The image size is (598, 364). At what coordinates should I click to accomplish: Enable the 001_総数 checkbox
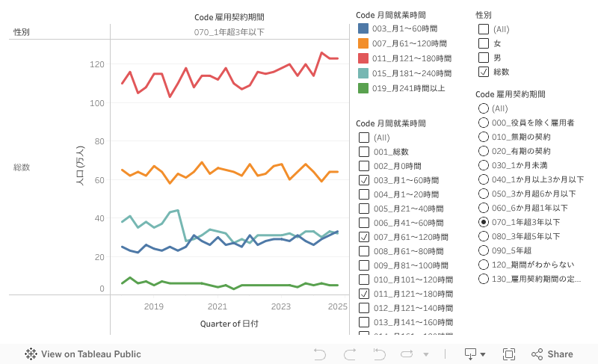[364, 152]
